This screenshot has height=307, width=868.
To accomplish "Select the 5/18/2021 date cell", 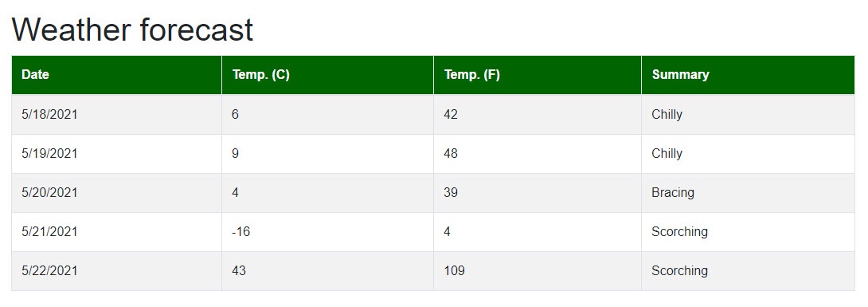I will pos(116,115).
